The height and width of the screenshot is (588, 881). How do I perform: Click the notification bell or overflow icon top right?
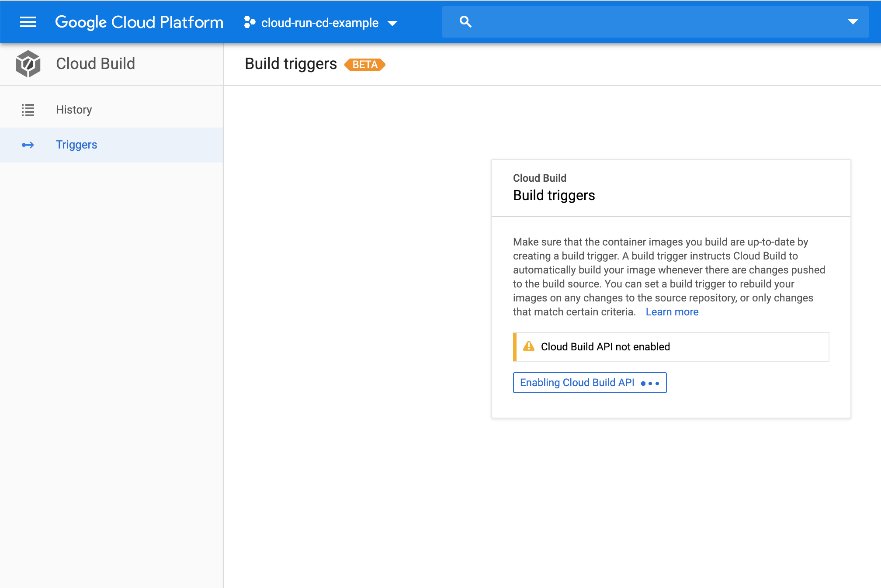pyautogui.click(x=853, y=22)
